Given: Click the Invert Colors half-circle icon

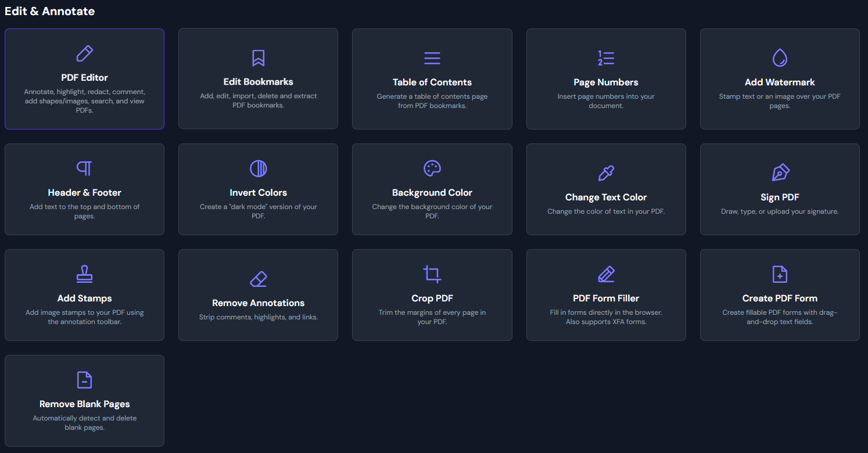Looking at the screenshot, I should click(258, 168).
